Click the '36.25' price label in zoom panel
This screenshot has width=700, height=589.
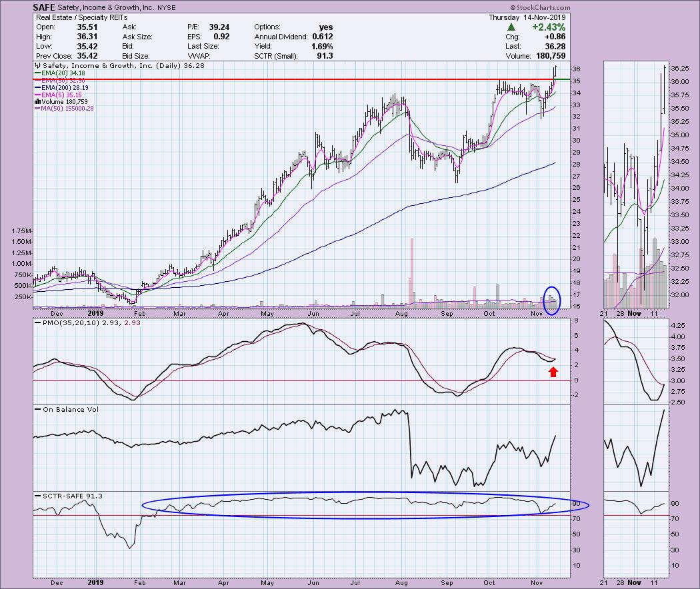pyautogui.click(x=680, y=68)
